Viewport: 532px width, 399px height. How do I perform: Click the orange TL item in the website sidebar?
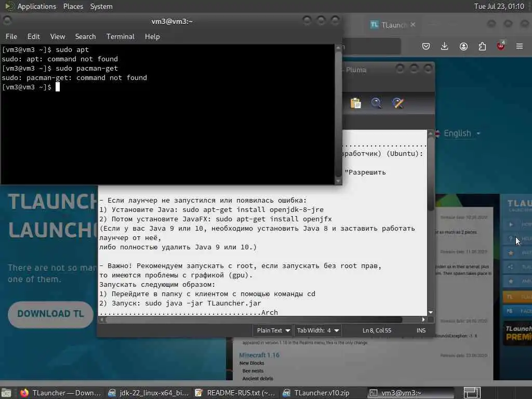tap(517, 297)
